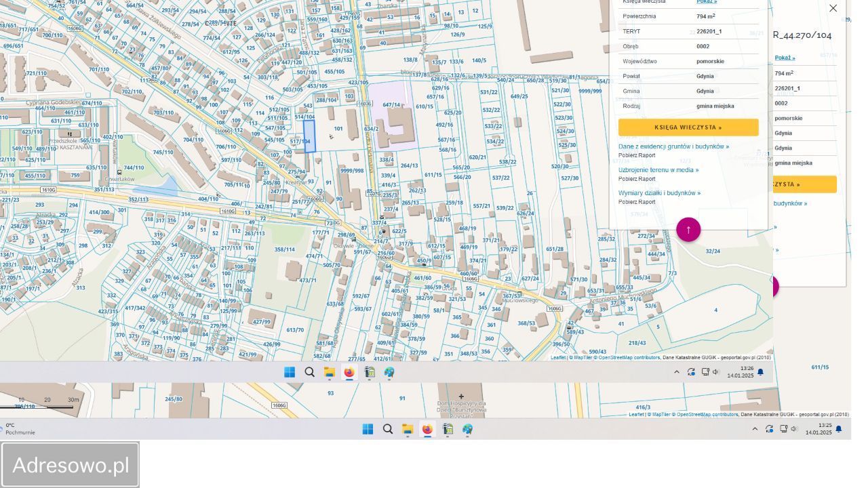
Task: Open Start menu in the 13:26 taskbar
Action: (290, 372)
